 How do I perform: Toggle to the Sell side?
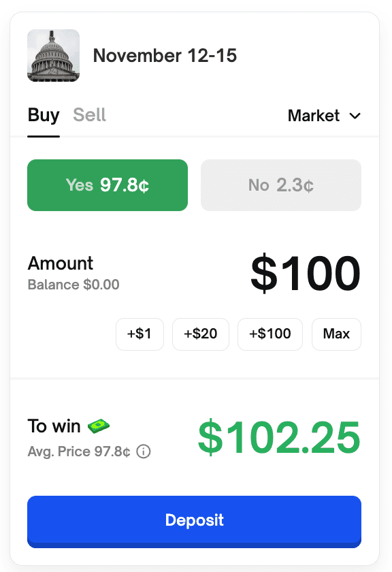coord(89,115)
